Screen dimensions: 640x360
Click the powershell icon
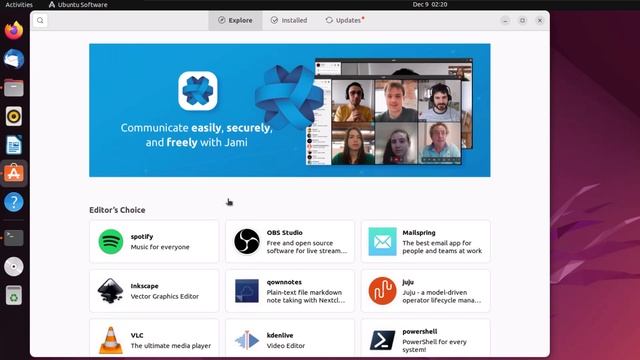tap(382, 340)
